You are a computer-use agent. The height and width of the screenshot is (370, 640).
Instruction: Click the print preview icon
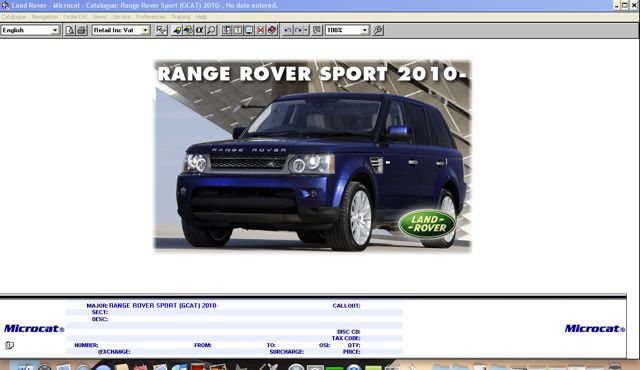[70, 30]
